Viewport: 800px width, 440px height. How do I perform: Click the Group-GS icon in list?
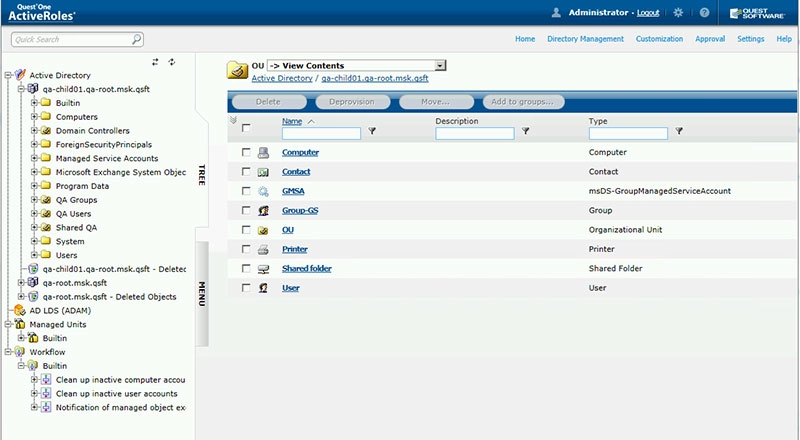[x=263, y=210]
